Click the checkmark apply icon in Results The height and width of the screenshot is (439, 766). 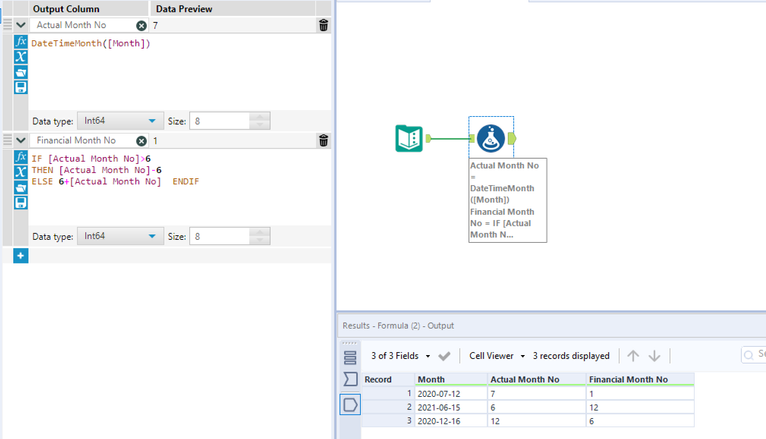(444, 356)
